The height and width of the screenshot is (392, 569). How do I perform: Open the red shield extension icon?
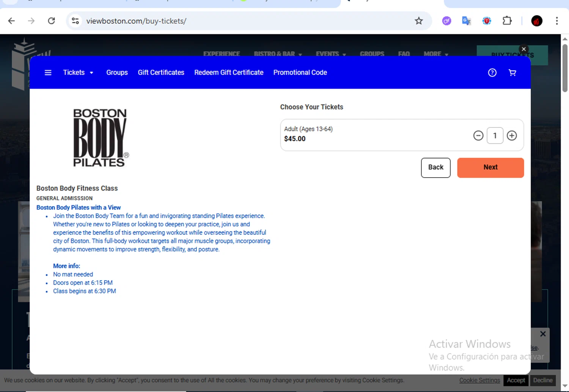[x=487, y=21]
